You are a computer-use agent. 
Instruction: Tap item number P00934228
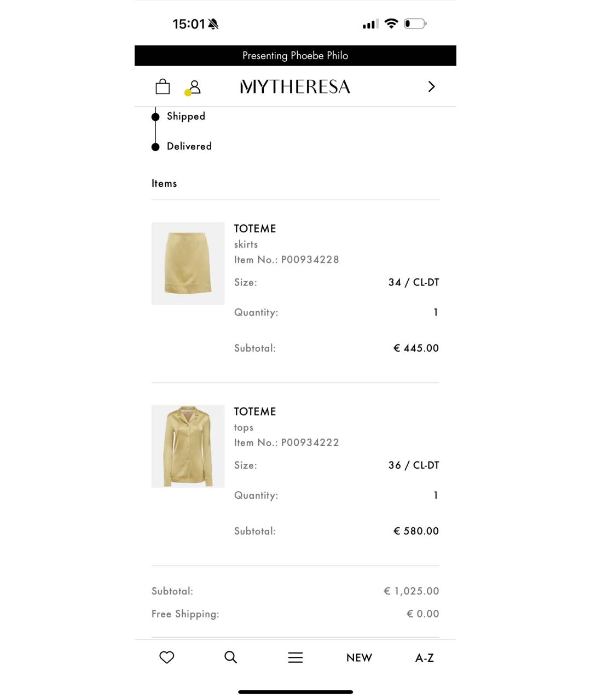click(x=310, y=260)
